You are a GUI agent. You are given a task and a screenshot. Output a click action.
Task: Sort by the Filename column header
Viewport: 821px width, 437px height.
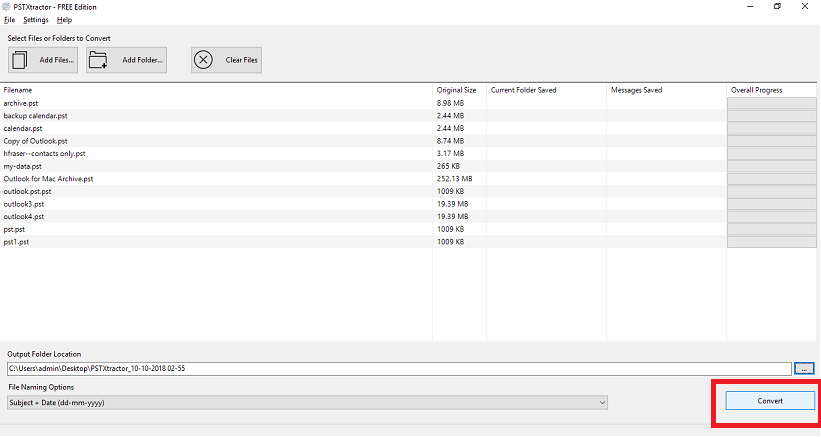pyautogui.click(x=18, y=90)
